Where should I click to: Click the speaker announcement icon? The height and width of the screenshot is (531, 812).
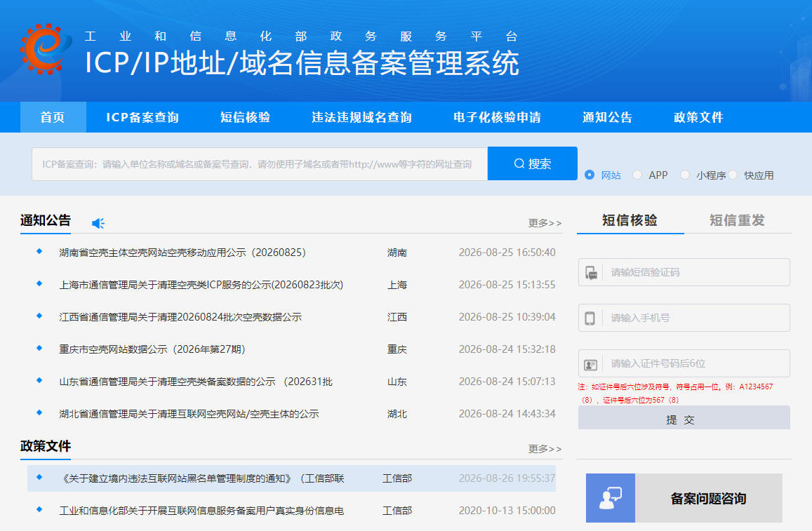[98, 223]
